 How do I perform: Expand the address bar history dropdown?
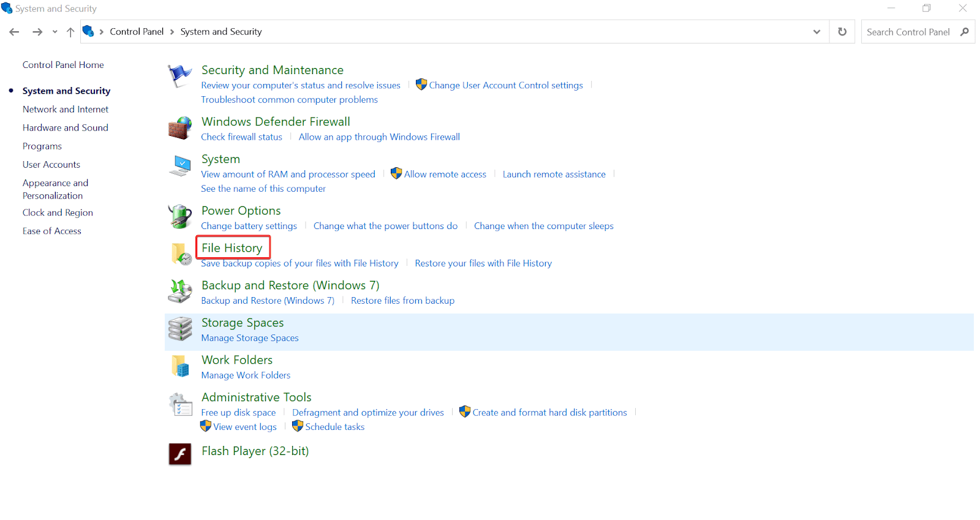click(816, 32)
